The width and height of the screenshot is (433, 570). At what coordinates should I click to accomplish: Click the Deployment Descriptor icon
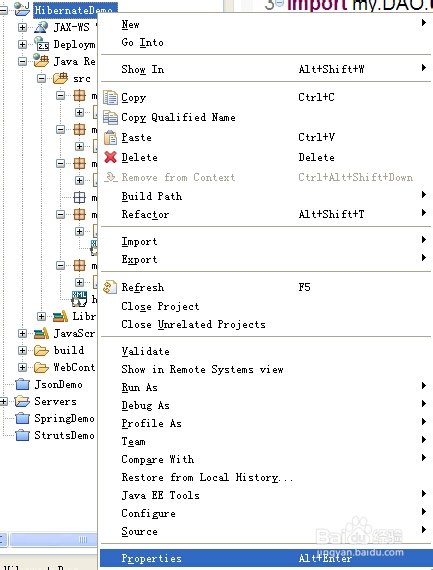point(41,44)
